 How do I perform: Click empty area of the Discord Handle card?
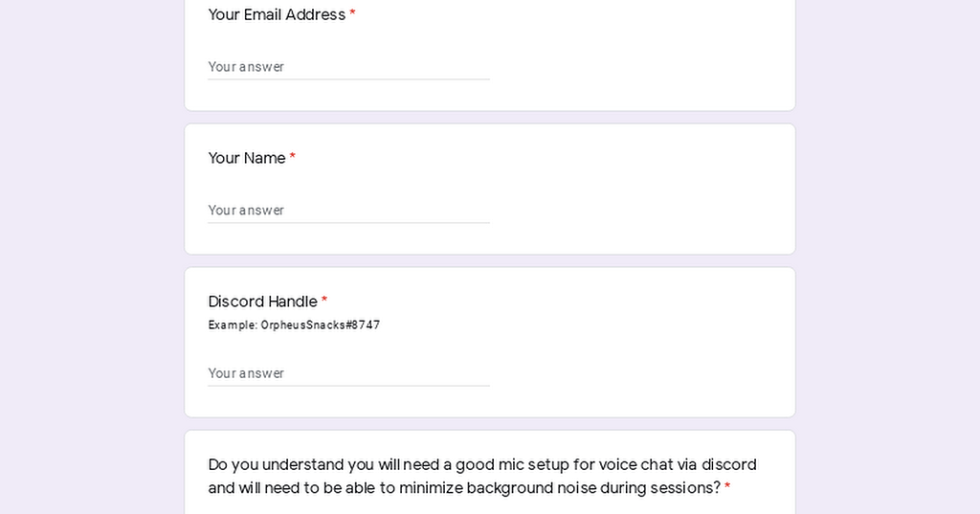point(641,354)
